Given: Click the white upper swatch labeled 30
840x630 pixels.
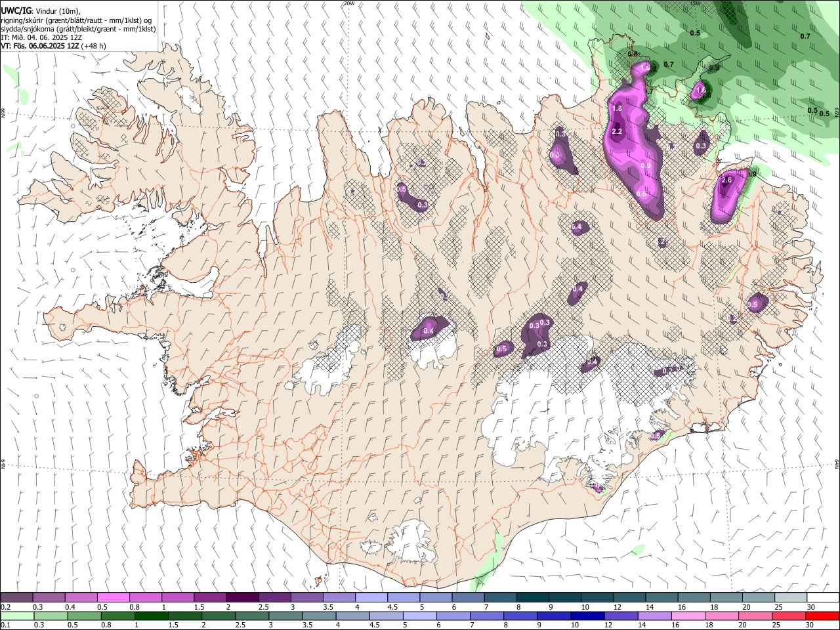Looking at the screenshot, I should click(x=822, y=597).
